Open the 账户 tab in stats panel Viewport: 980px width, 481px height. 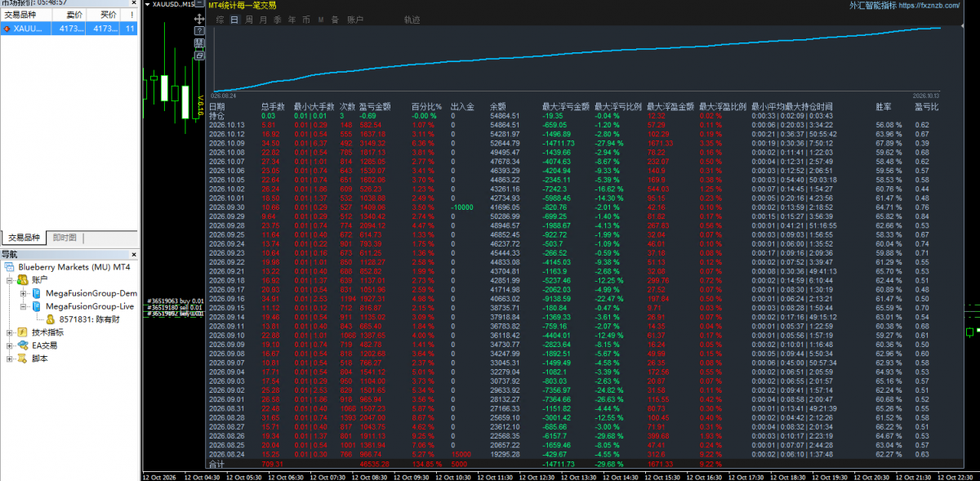(355, 19)
